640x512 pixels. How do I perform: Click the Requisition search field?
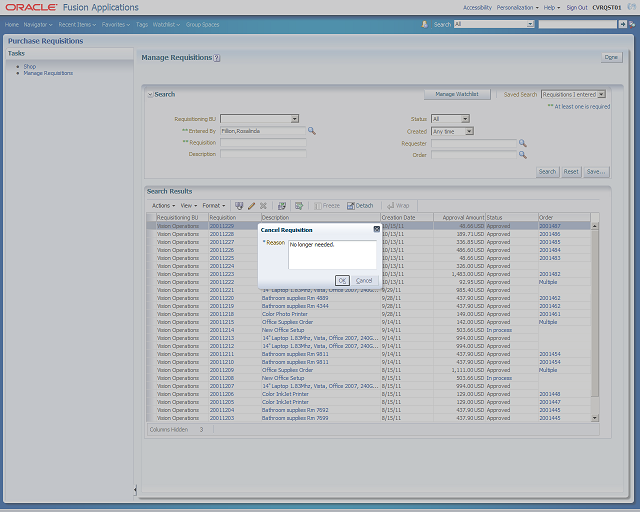(x=263, y=142)
